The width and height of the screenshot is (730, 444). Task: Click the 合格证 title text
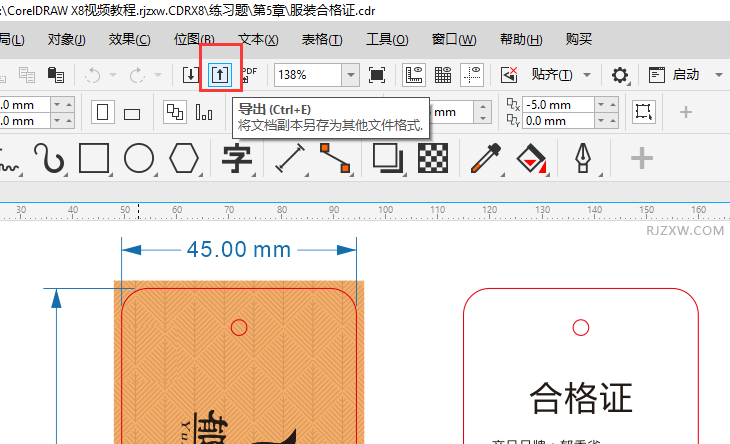pyautogui.click(x=581, y=398)
